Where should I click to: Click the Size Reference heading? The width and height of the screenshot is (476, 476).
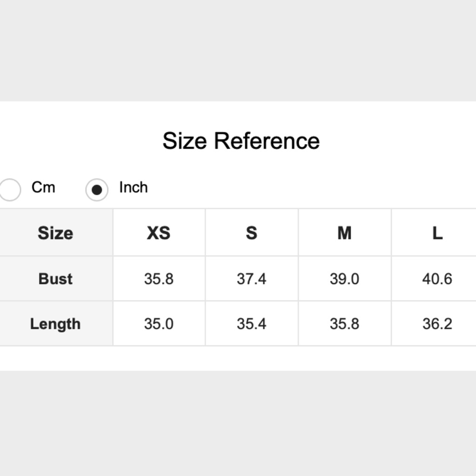pos(241,141)
